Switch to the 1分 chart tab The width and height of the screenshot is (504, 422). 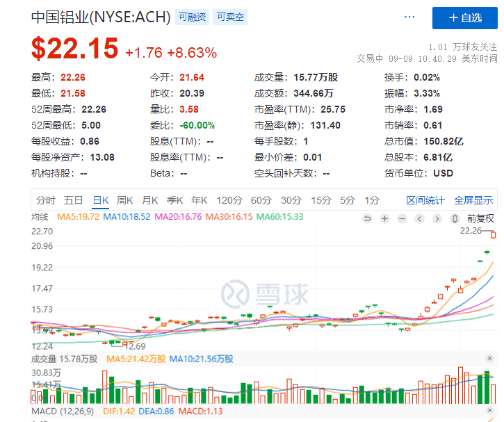[372, 200]
